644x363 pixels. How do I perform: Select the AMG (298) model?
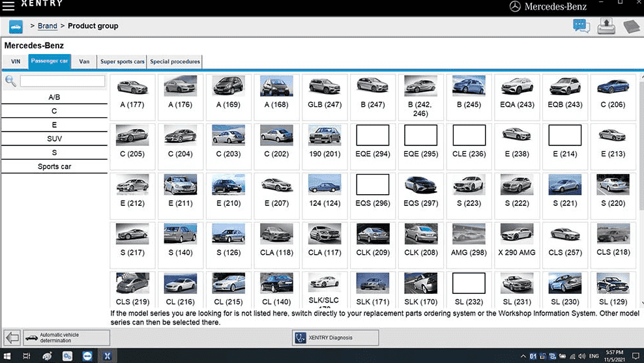click(x=469, y=245)
